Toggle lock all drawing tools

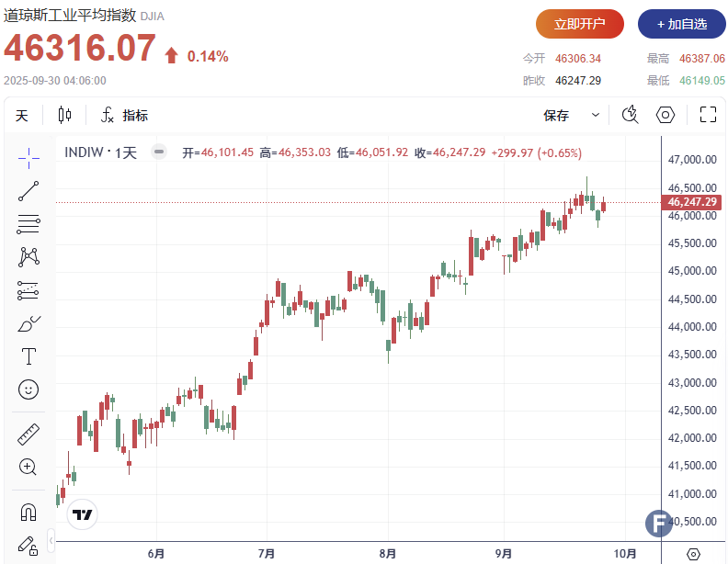coord(28,546)
